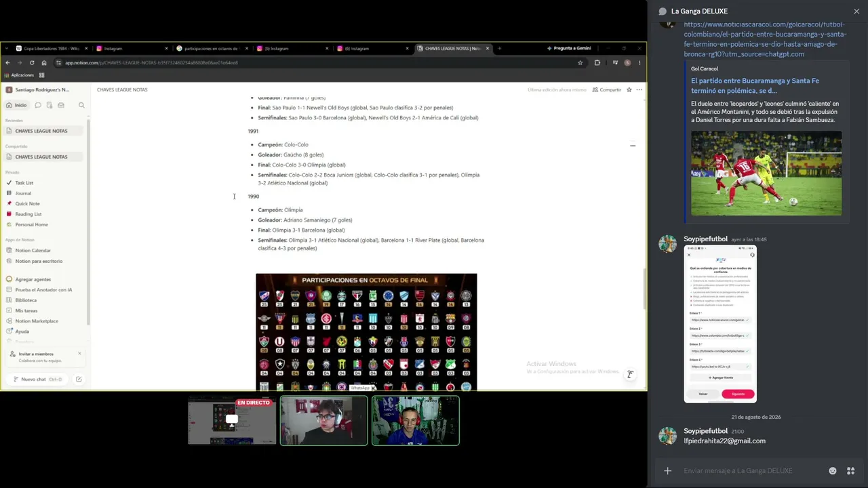
Task: Open the Notion inbox mail icon
Action: 61,105
